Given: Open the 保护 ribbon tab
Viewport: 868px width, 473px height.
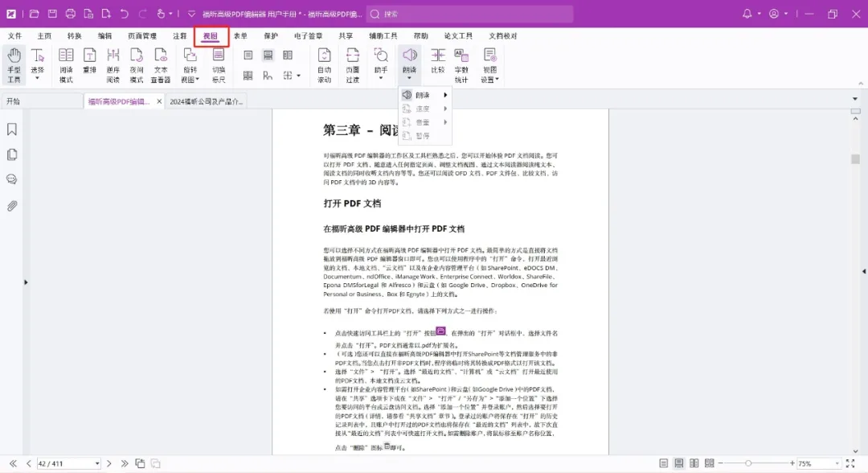Looking at the screenshot, I should 271,36.
